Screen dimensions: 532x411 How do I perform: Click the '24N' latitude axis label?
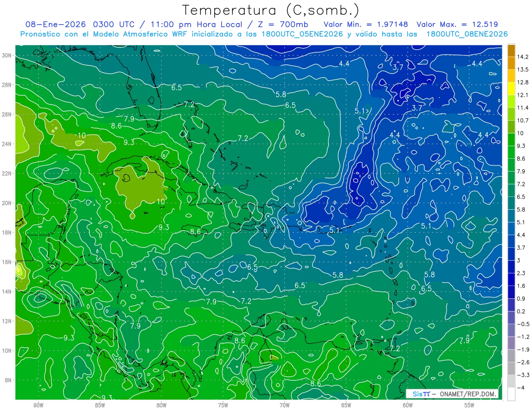[8, 144]
